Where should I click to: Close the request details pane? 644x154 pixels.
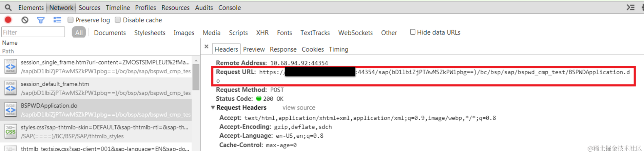pyautogui.click(x=206, y=47)
